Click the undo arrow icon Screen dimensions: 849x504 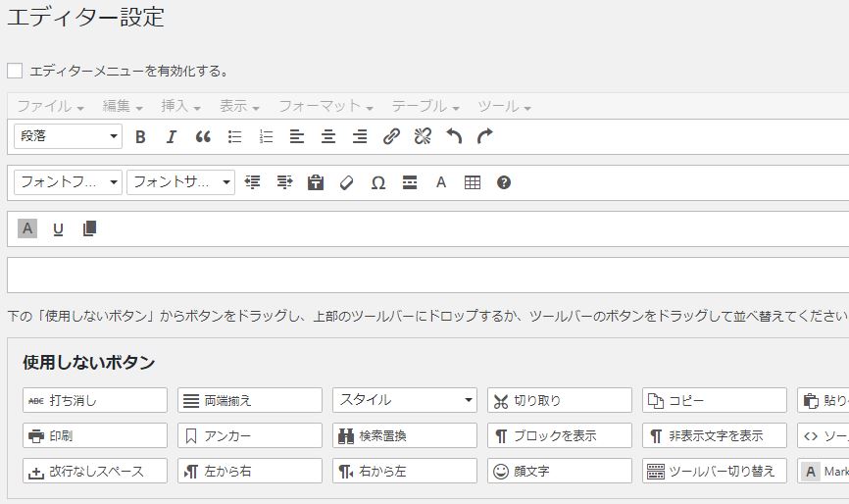(x=454, y=137)
